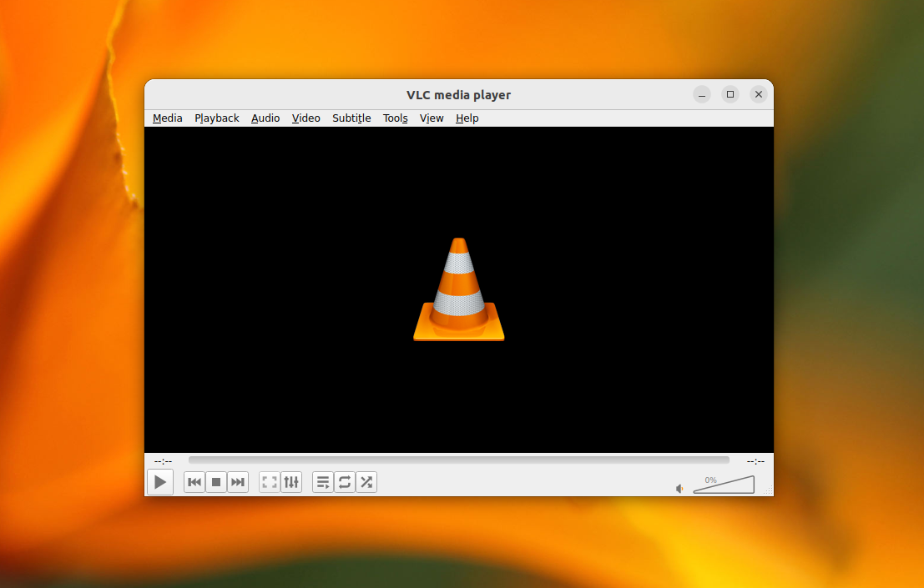
Task: Click the mute speaker icon
Action: (x=679, y=488)
